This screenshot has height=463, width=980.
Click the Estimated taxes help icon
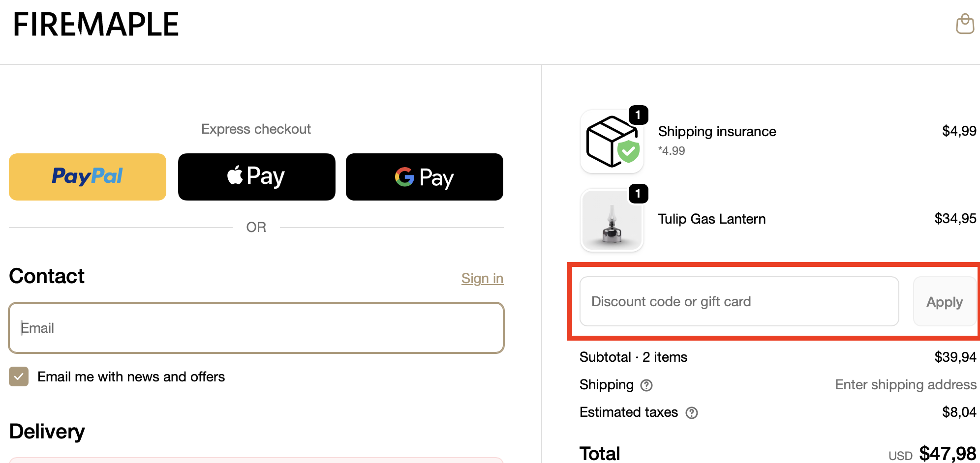tap(692, 413)
